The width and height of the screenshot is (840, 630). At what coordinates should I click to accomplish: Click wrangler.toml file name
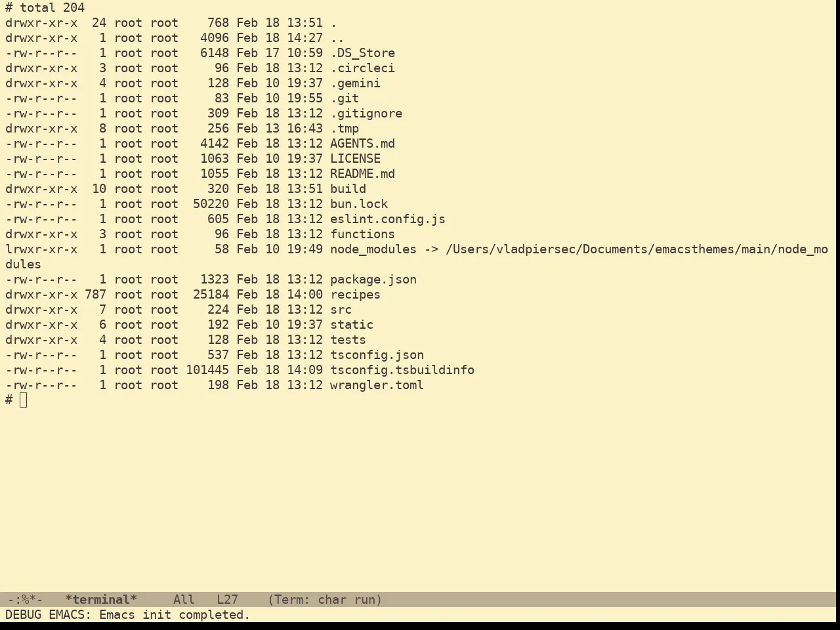[x=377, y=385]
